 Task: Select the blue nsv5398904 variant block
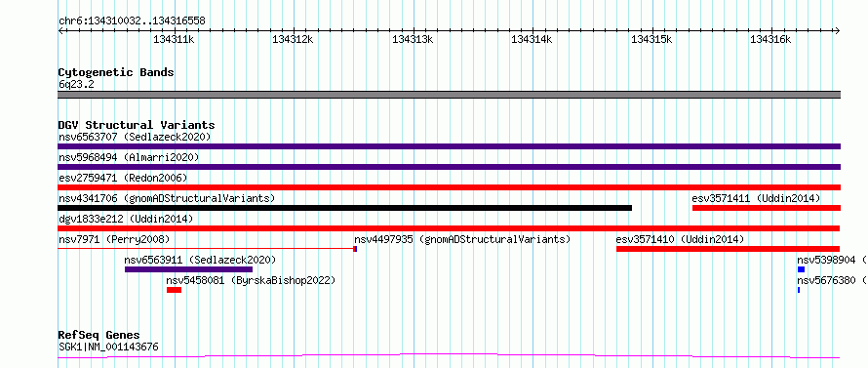click(x=801, y=269)
